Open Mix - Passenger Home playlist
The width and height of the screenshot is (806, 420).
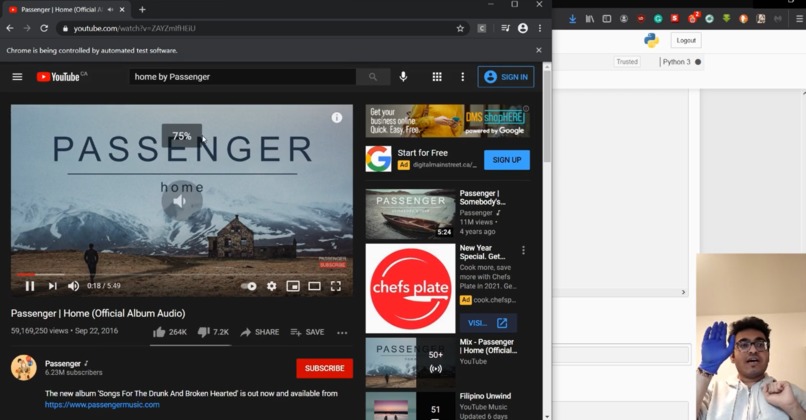pyautogui.click(x=410, y=362)
